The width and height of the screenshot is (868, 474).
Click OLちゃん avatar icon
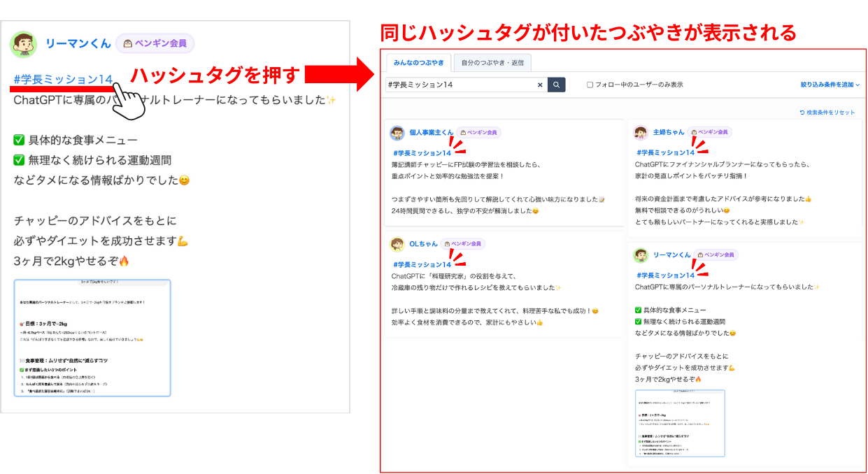[x=397, y=244]
